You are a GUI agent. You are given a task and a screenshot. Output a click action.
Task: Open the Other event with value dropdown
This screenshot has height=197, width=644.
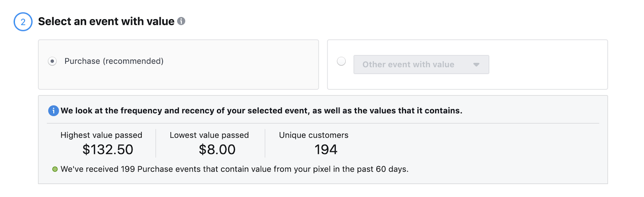(x=421, y=64)
